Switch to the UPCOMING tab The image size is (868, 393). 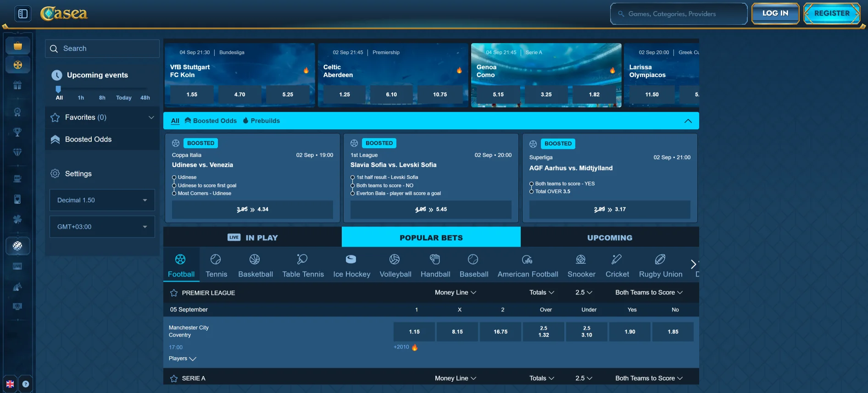tap(610, 238)
